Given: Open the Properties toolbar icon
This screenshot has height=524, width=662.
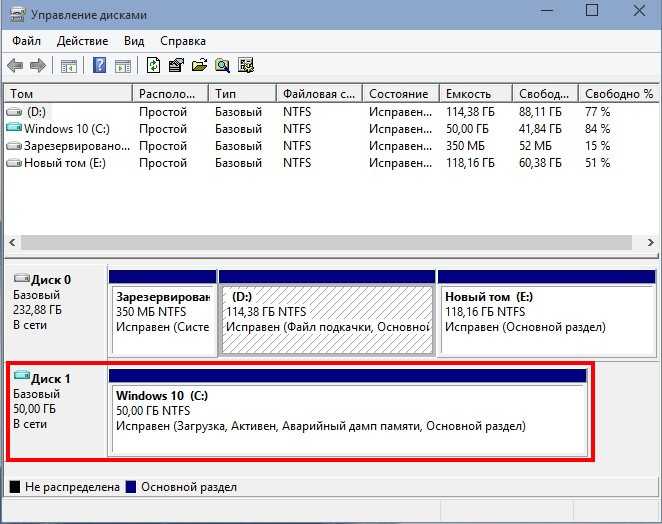Looking at the screenshot, I should (x=176, y=65).
